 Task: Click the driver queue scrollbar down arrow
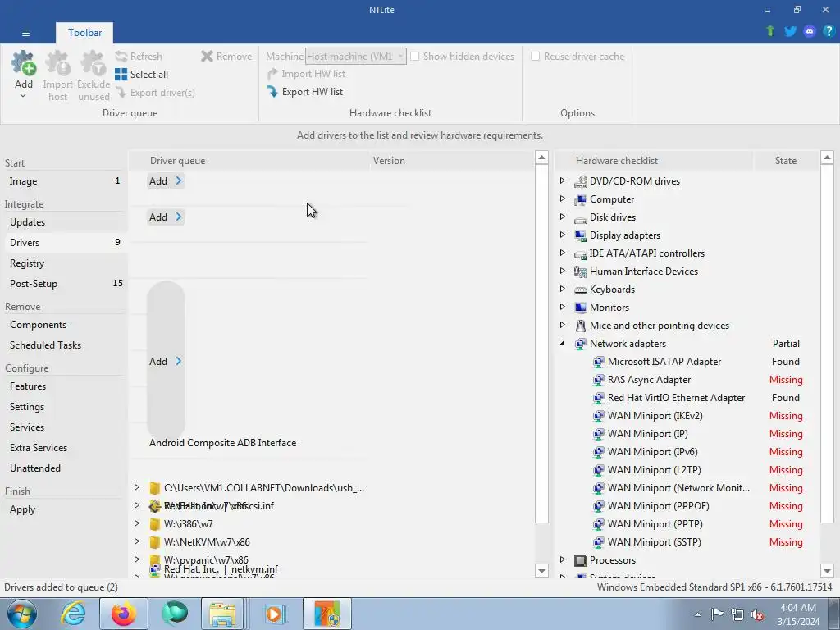[x=541, y=571]
